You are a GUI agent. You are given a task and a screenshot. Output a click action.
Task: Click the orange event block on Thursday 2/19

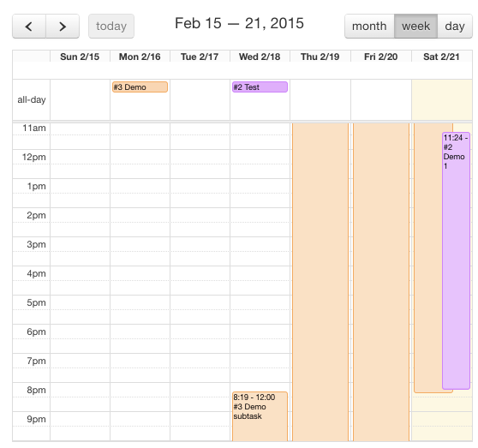320,282
